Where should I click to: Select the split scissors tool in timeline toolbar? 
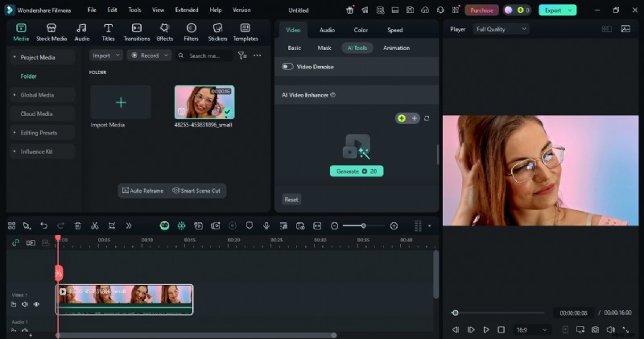pyautogui.click(x=94, y=226)
